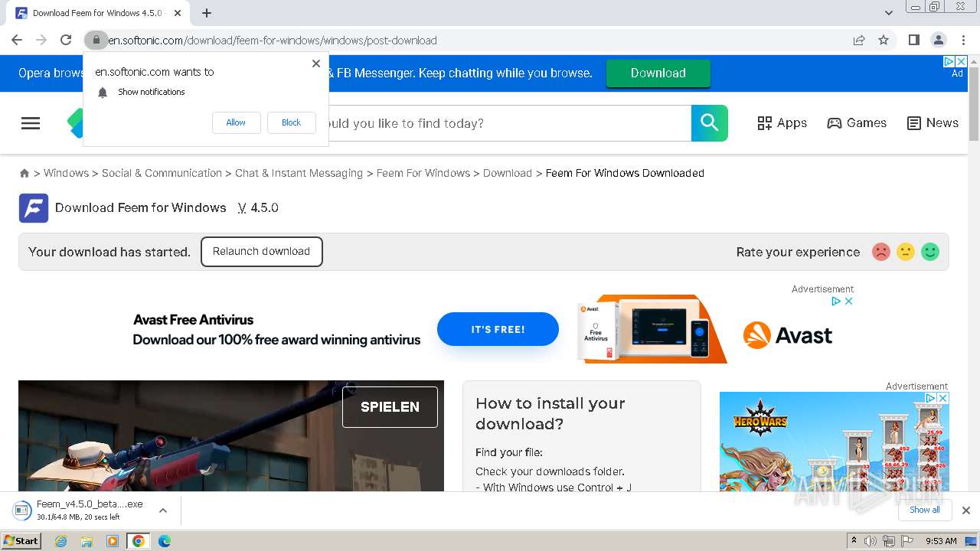Screen dimensions: 980x551
Task: Reload the current page
Action: click(66, 40)
